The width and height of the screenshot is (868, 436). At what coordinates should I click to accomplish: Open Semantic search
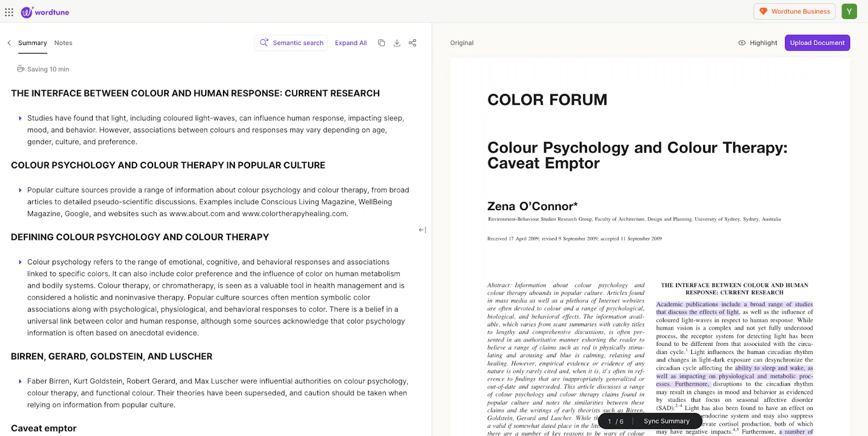pos(291,43)
